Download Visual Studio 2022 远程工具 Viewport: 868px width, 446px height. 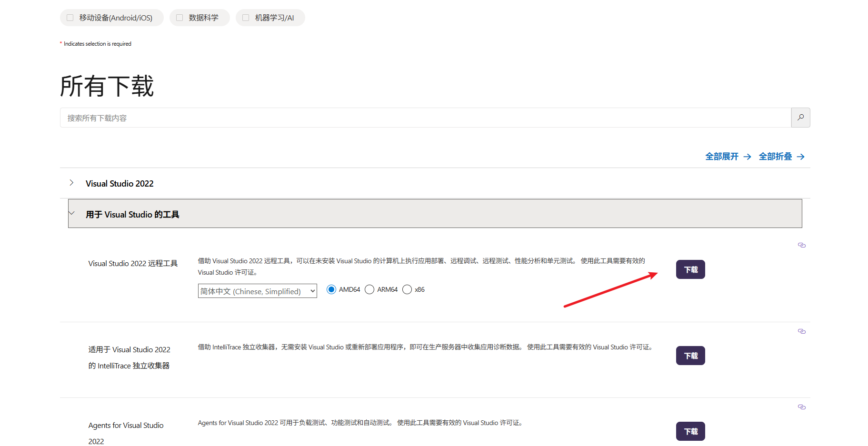690,269
